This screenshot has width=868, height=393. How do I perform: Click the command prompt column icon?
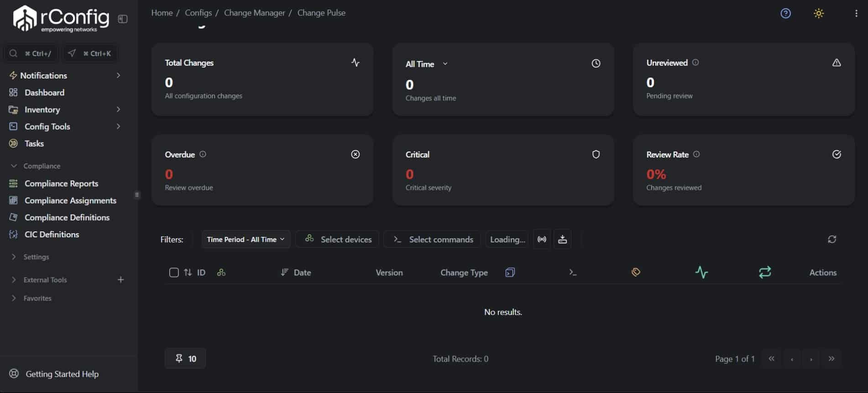(573, 272)
